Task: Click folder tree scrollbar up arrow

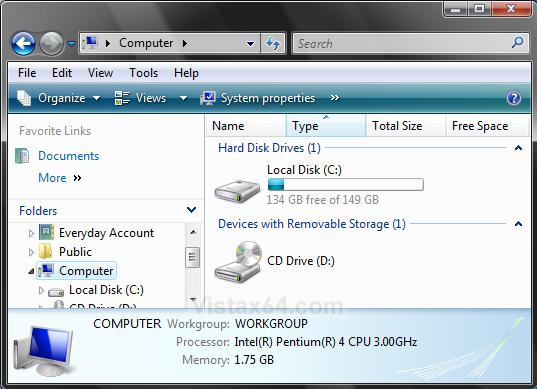Action: [x=193, y=232]
